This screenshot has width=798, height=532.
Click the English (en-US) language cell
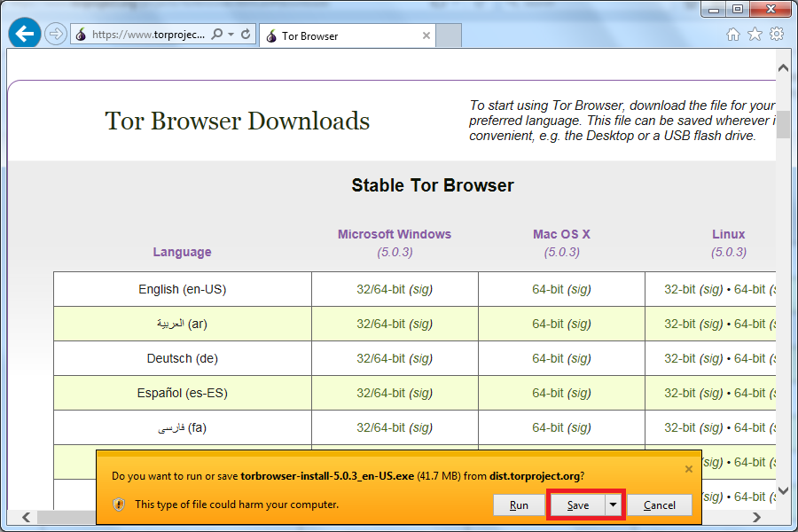(182, 289)
